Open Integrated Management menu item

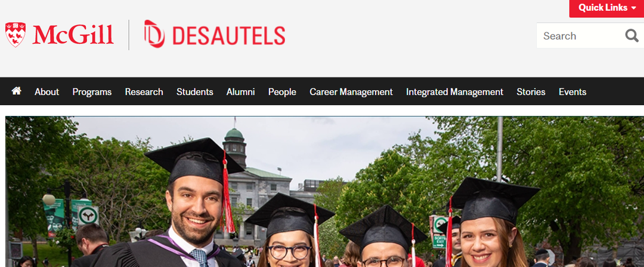click(x=454, y=92)
